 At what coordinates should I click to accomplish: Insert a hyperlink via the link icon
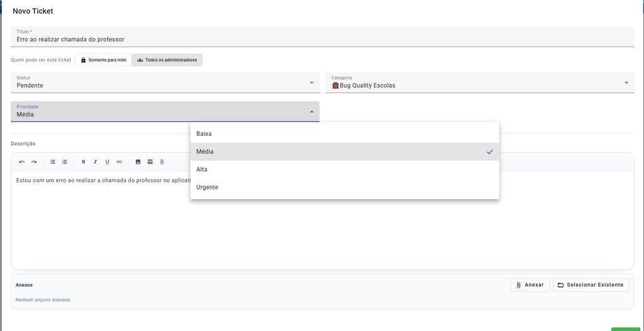(119, 162)
